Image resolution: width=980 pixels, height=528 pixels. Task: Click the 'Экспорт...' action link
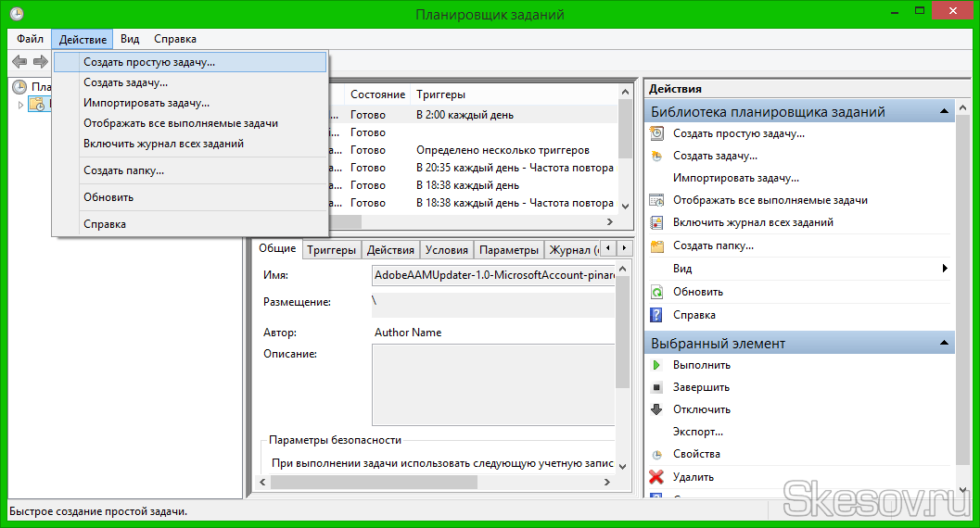coord(698,432)
